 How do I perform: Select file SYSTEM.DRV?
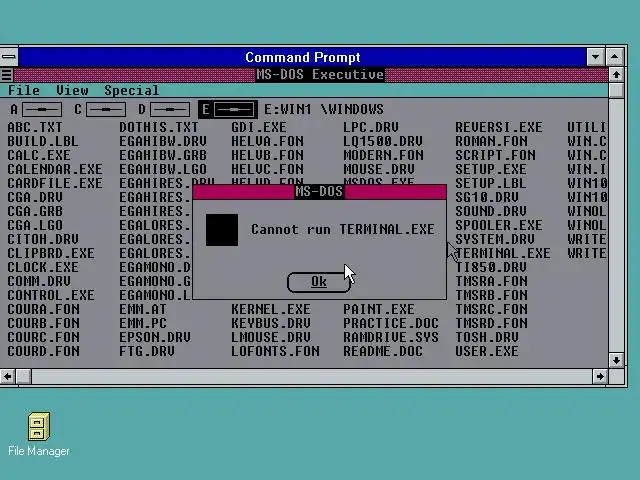pyautogui.click(x=495, y=239)
